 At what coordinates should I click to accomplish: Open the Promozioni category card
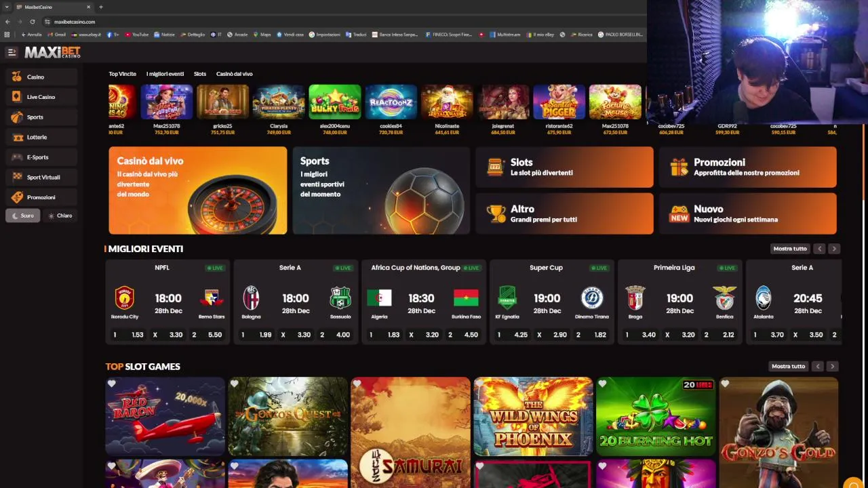[747, 167]
